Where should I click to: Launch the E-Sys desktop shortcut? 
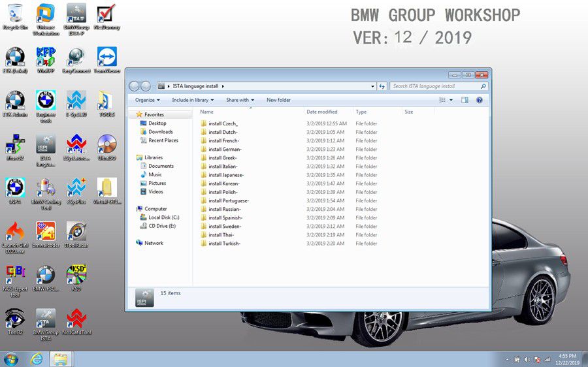point(76,104)
